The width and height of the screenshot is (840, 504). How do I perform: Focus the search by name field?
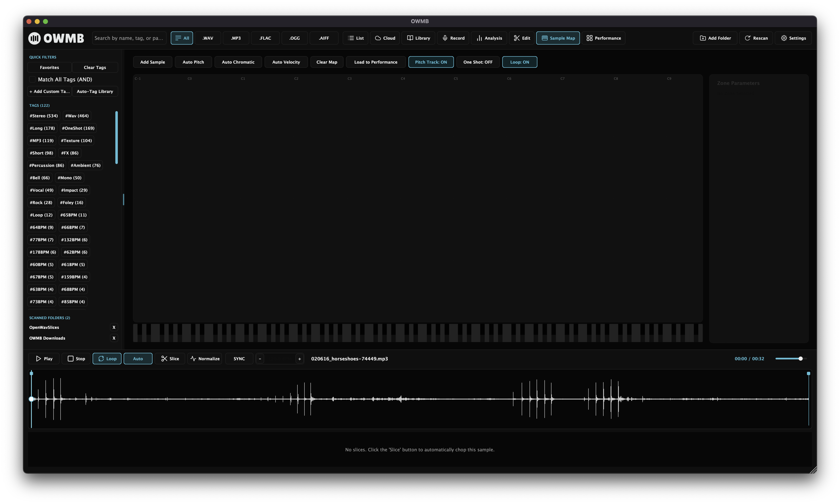coord(129,38)
